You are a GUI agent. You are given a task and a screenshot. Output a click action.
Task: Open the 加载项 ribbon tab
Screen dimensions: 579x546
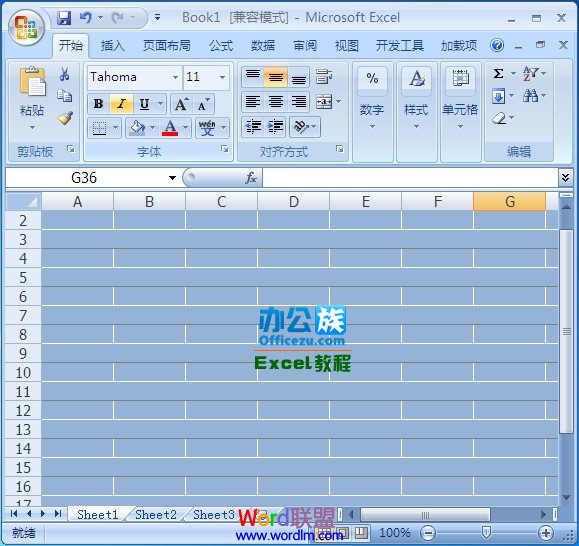tap(459, 45)
